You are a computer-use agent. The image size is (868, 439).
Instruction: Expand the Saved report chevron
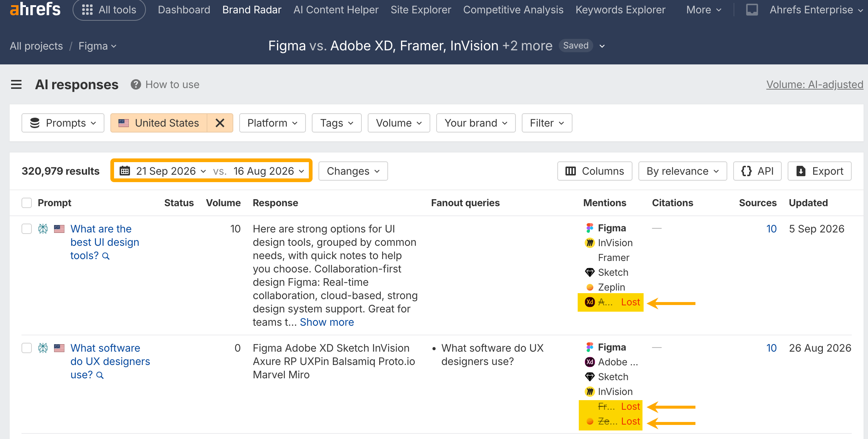tap(602, 46)
